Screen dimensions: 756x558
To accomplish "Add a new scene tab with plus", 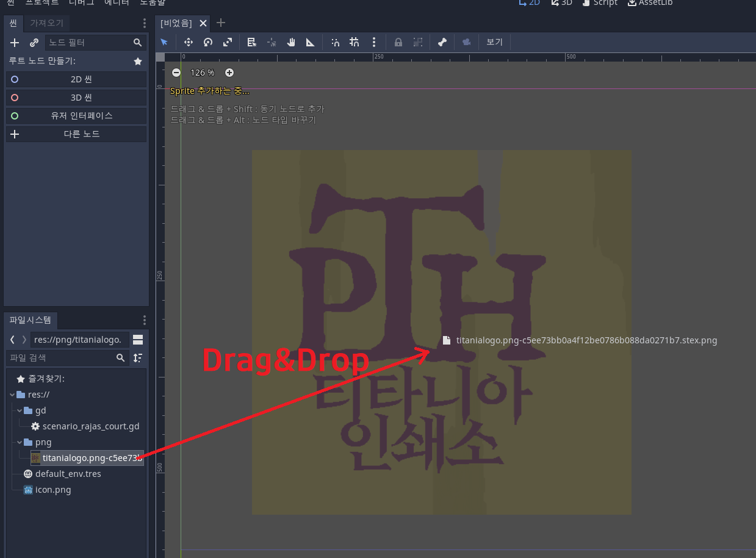I will (x=221, y=23).
